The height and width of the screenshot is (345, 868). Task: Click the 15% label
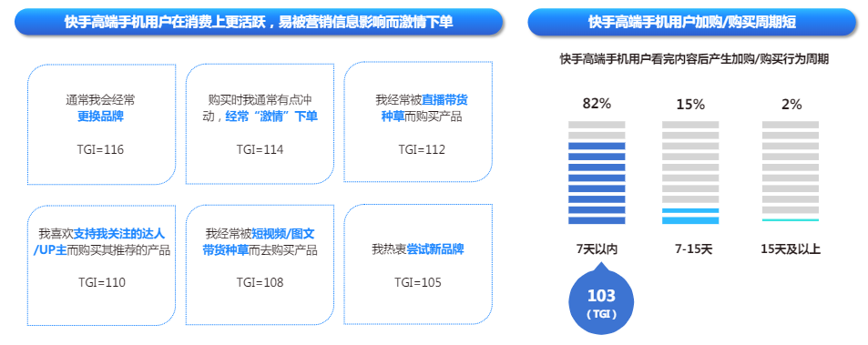[690, 104]
